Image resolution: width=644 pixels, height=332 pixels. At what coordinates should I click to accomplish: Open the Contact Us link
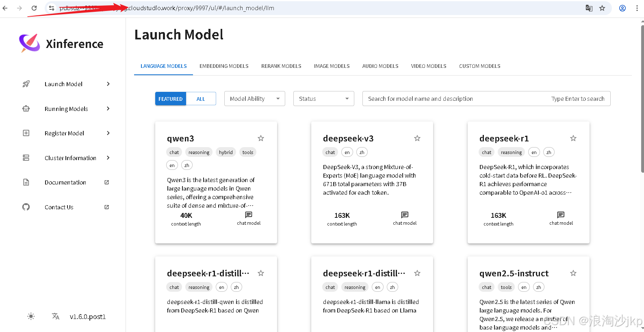click(x=59, y=207)
